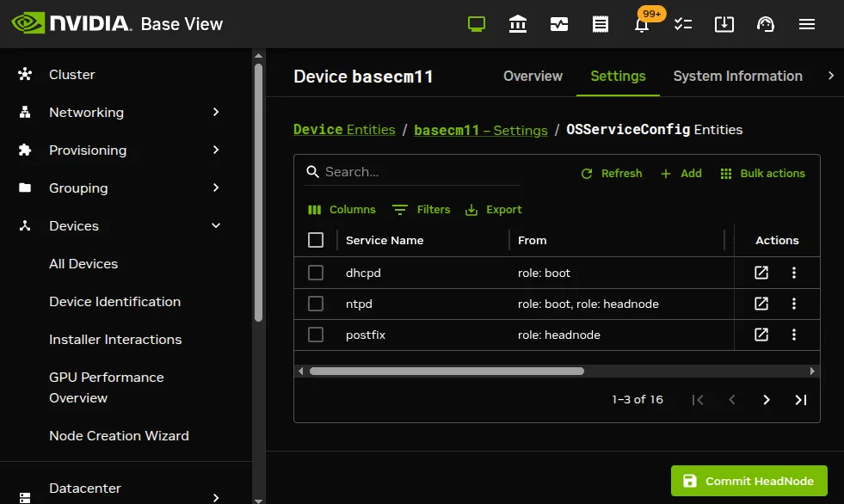Open the Bulk actions menu
The image size is (844, 504).
click(x=763, y=173)
